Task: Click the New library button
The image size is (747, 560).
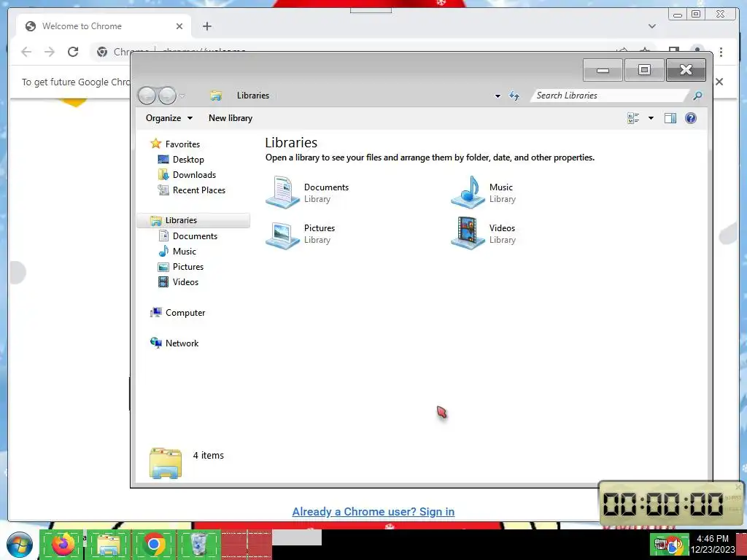Action: click(x=231, y=118)
